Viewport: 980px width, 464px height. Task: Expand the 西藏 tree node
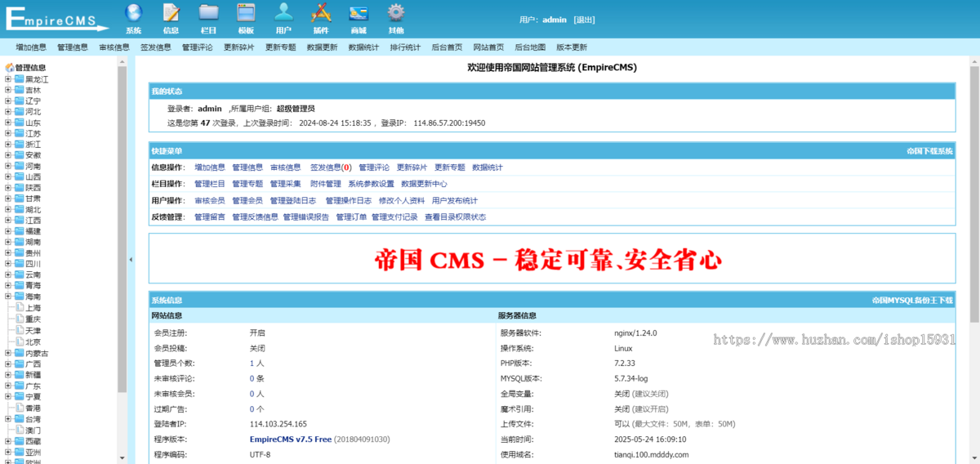[8, 441]
